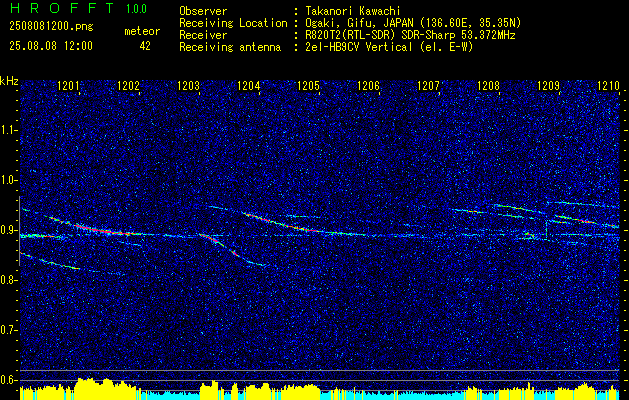This screenshot has height=400, width=629.
Task: Click the 0.8 kHz axis label
Action: pos(9,280)
